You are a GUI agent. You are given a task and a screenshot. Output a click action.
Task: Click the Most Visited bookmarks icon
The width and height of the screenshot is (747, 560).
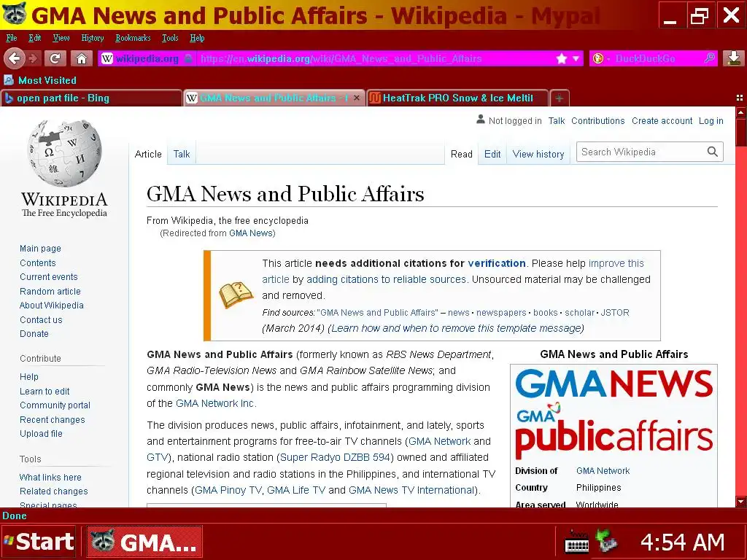(x=9, y=80)
